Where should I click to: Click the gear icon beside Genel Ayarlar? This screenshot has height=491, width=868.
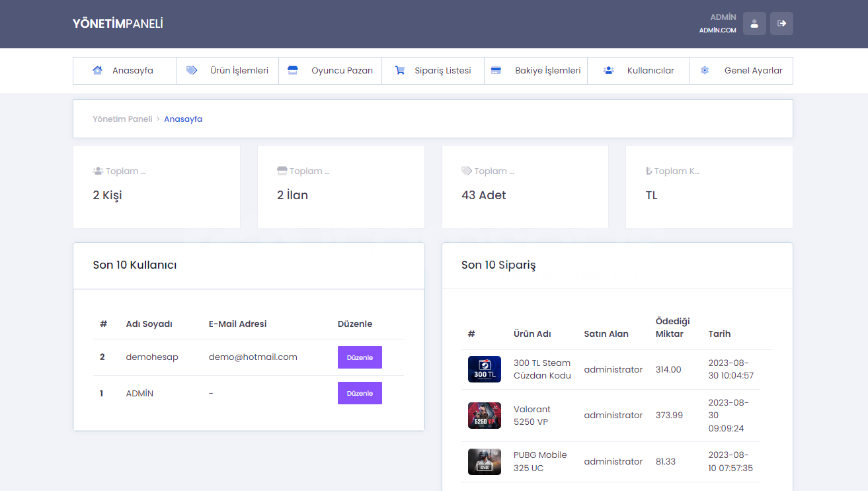705,70
